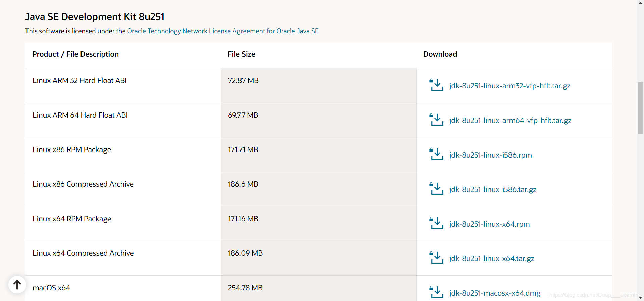This screenshot has width=644, height=301.
Task: Open the Oracle Technology Network License Agreement link
Action: [x=223, y=31]
